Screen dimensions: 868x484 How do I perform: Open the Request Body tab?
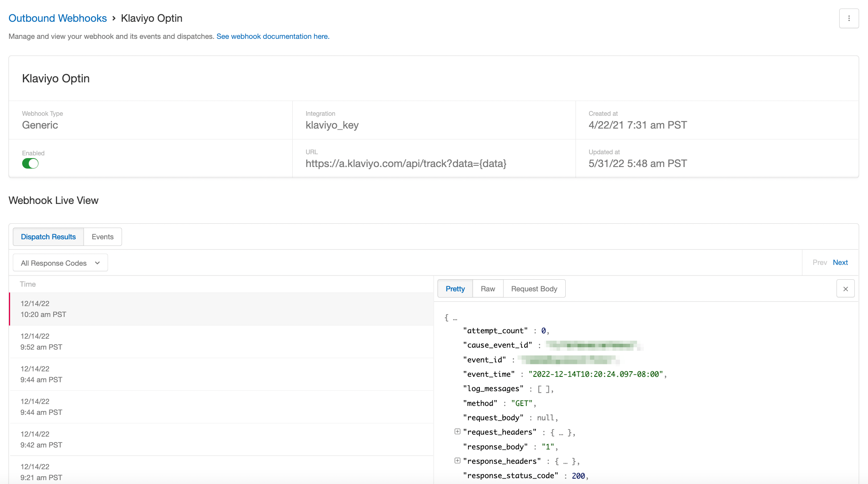(x=534, y=289)
